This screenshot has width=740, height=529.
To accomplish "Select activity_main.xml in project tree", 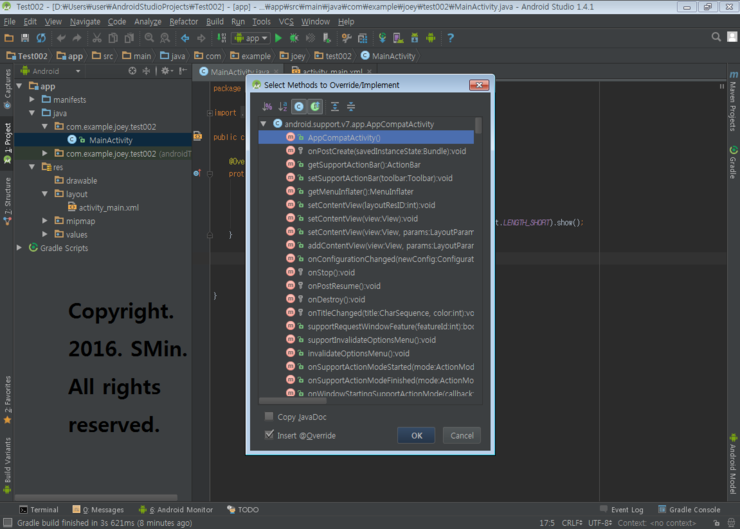I will 103,207.
